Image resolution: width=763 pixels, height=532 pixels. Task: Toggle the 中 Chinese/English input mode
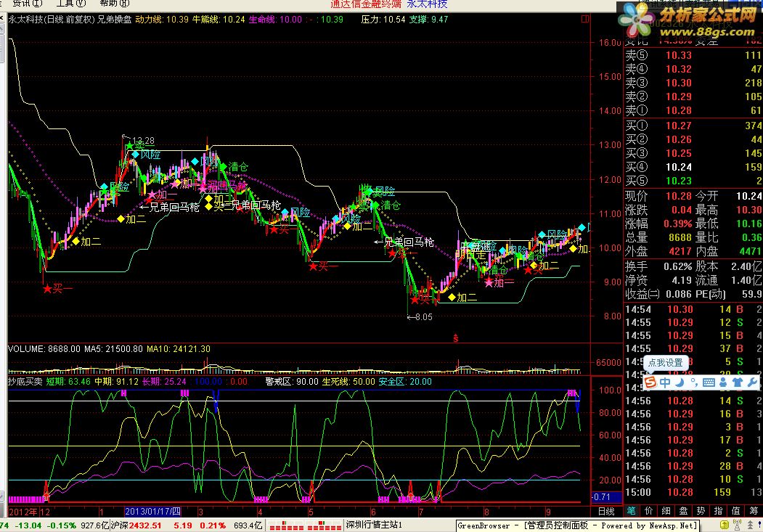coord(665,382)
